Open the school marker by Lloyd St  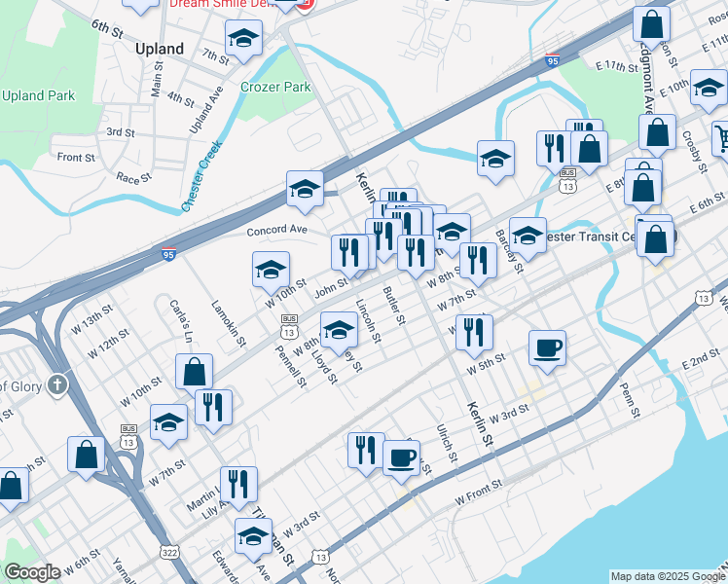point(338,331)
